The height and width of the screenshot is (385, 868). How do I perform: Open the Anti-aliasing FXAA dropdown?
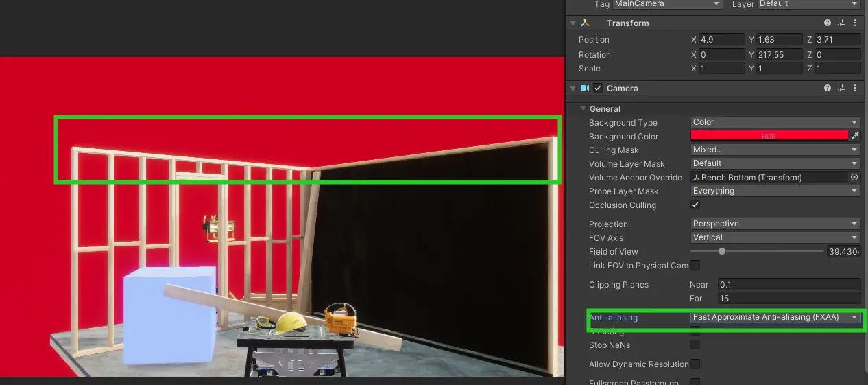click(775, 317)
